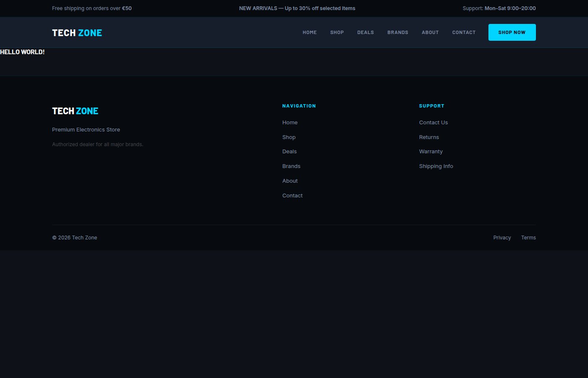Open About in the header navigation
The width and height of the screenshot is (588, 378).
tap(430, 32)
